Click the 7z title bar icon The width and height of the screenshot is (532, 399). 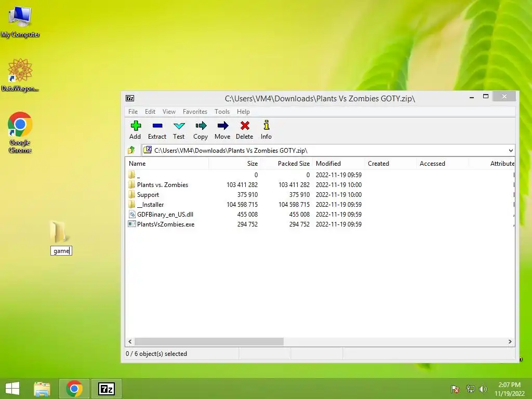pos(130,98)
